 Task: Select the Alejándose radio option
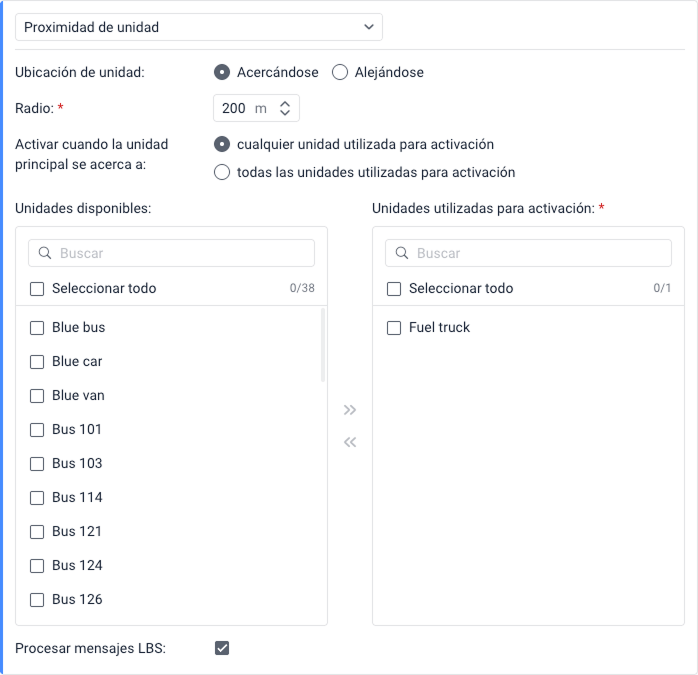tap(340, 72)
